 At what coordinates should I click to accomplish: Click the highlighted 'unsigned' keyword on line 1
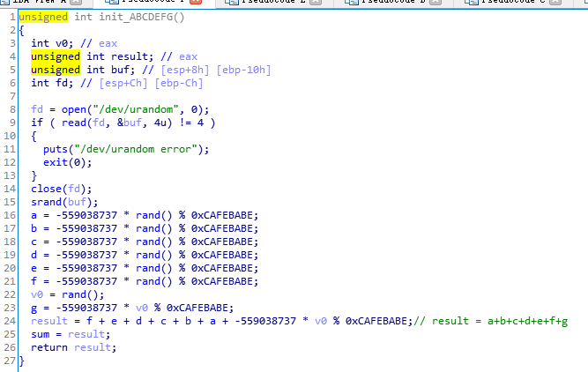coord(43,18)
